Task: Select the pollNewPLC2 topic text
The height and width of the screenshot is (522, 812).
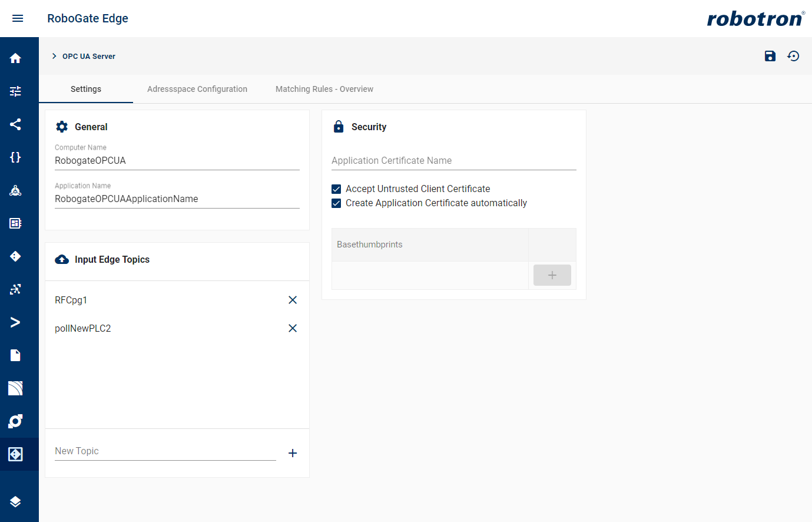Action: click(83, 328)
